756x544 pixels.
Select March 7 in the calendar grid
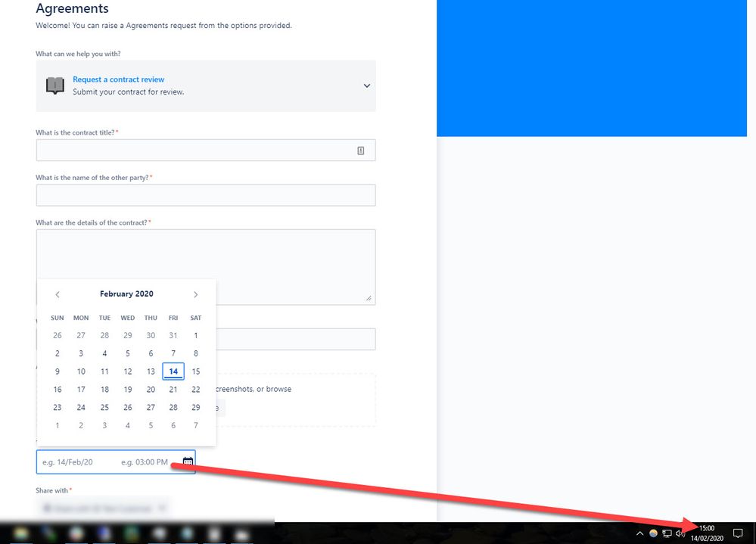196,425
